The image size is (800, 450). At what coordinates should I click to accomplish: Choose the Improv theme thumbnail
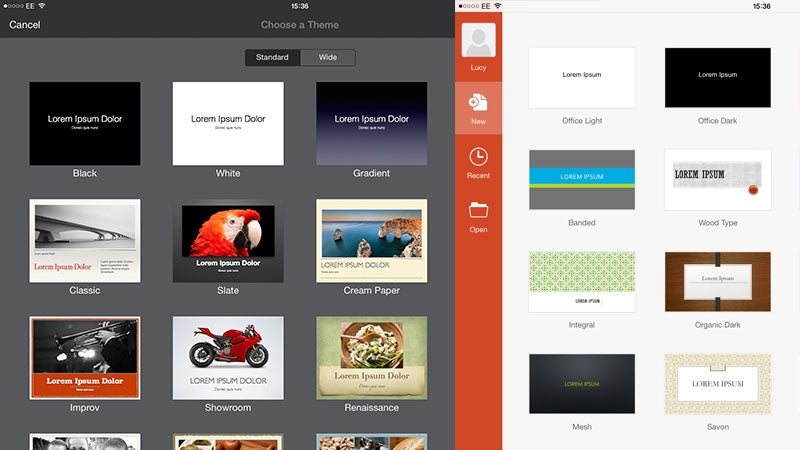(85, 358)
